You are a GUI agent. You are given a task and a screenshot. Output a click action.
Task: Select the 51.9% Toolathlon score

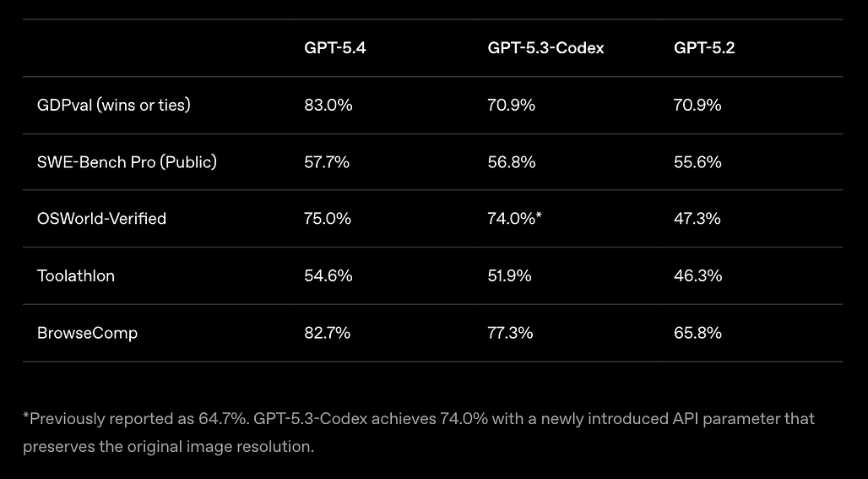[x=510, y=275]
